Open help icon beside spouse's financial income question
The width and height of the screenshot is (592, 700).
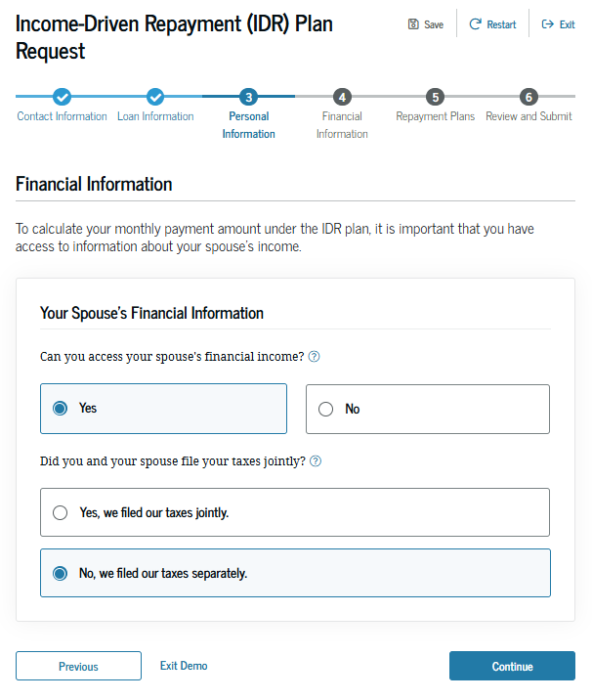[314, 356]
